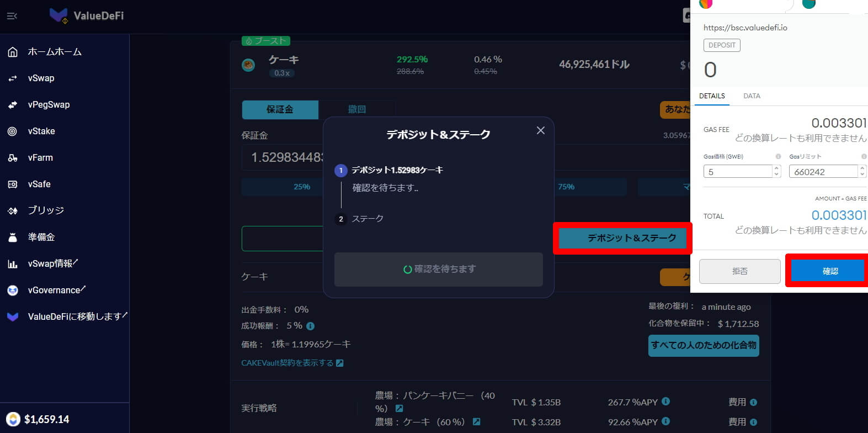Click 拒否 reject button in MetaMask
This screenshot has width=868, height=433.
(740, 271)
